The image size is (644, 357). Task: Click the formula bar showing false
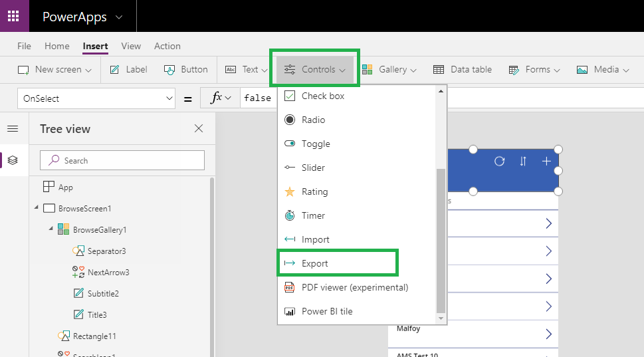point(258,98)
